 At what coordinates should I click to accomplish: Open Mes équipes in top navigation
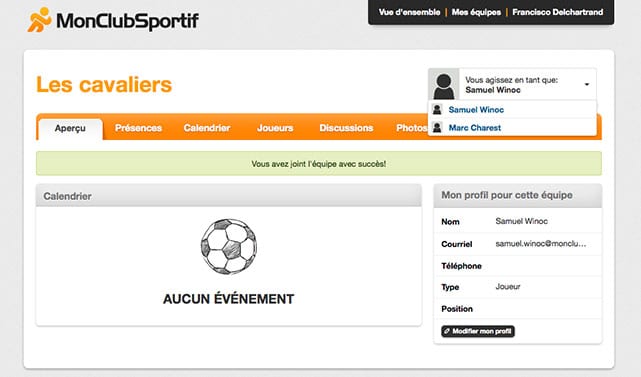tap(476, 12)
